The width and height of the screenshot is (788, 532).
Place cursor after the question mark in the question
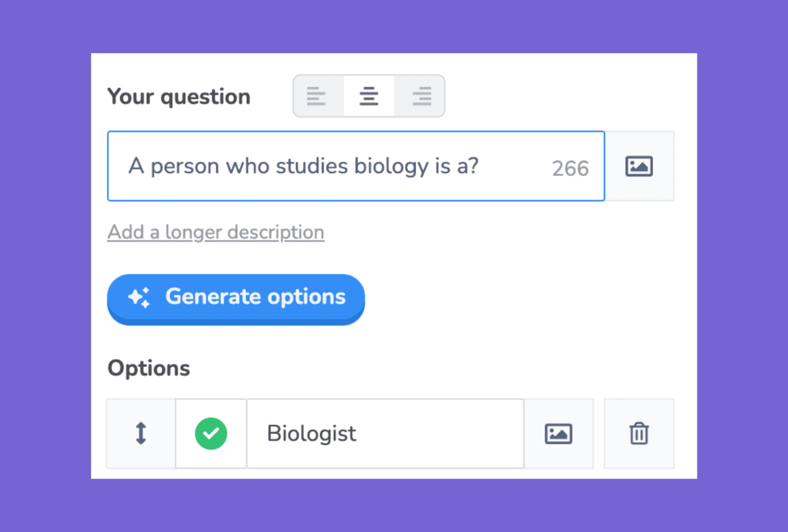click(480, 166)
